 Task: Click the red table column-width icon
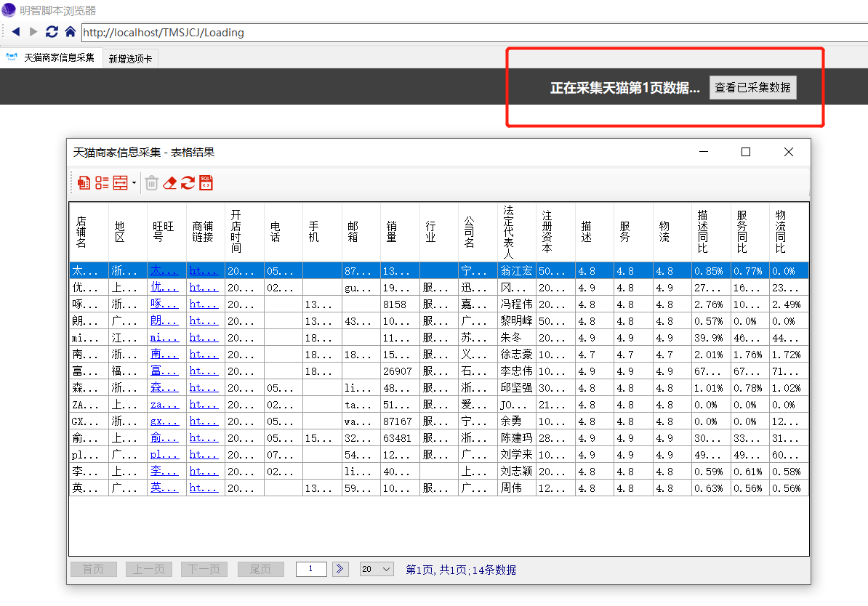coord(120,182)
